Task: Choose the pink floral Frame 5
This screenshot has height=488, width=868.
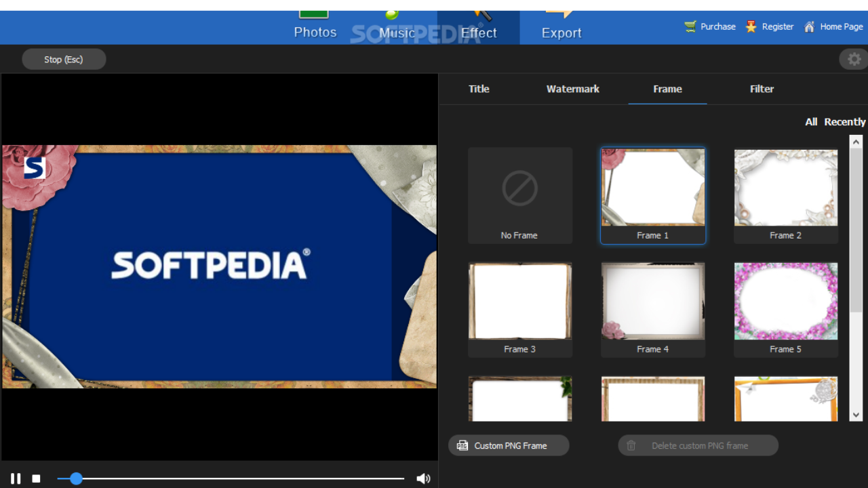Action: 785,302
